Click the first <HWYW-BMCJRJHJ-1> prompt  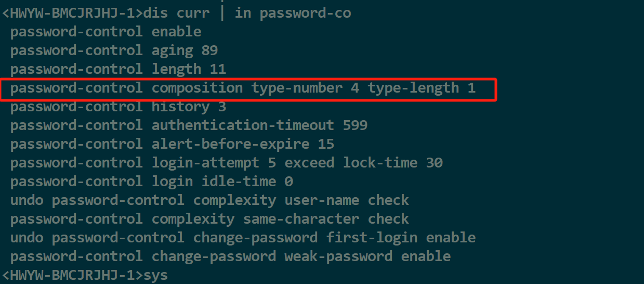pyautogui.click(x=72, y=13)
